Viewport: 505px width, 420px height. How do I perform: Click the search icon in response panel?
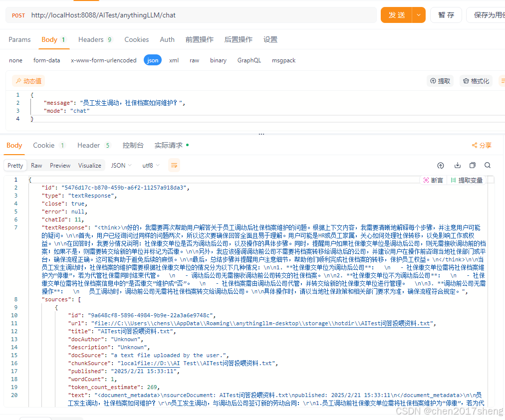point(488,165)
